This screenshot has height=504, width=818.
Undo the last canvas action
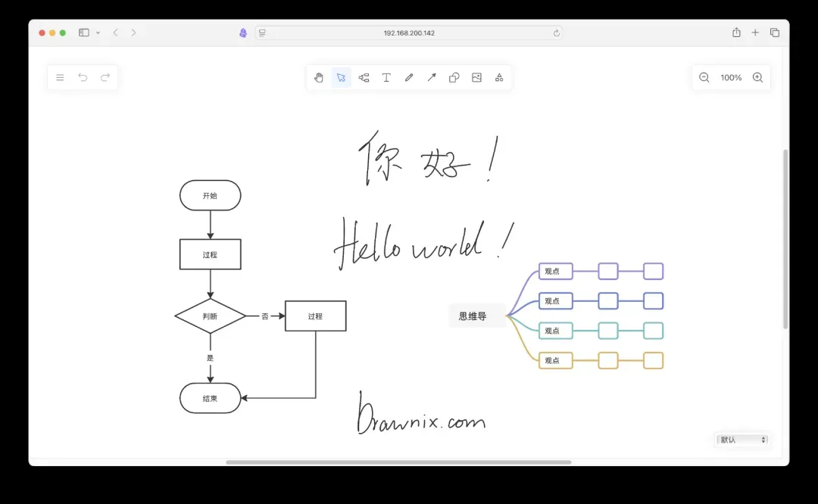pyautogui.click(x=83, y=77)
